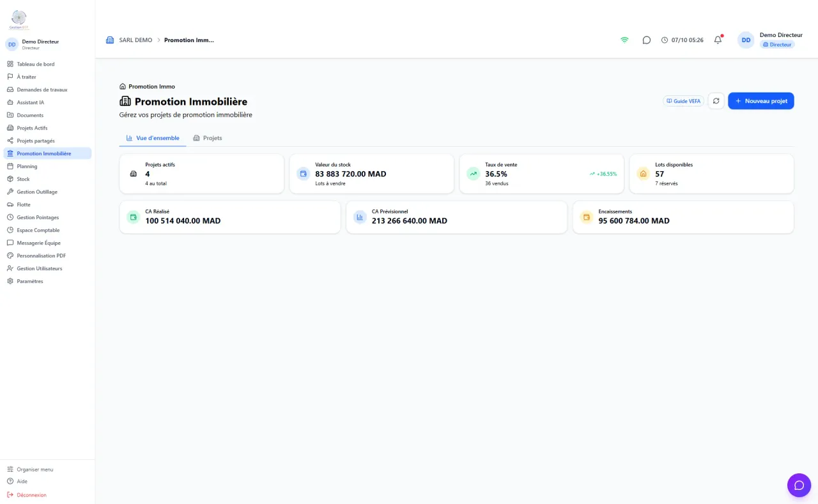Click the Valeur du stock wallet icon
818x504 pixels.
[303, 174]
